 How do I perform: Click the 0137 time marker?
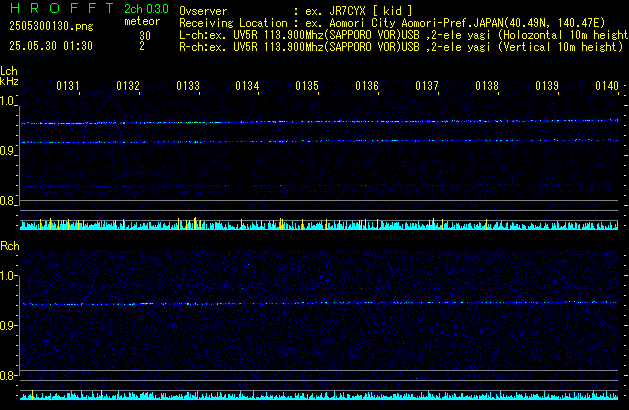click(427, 86)
